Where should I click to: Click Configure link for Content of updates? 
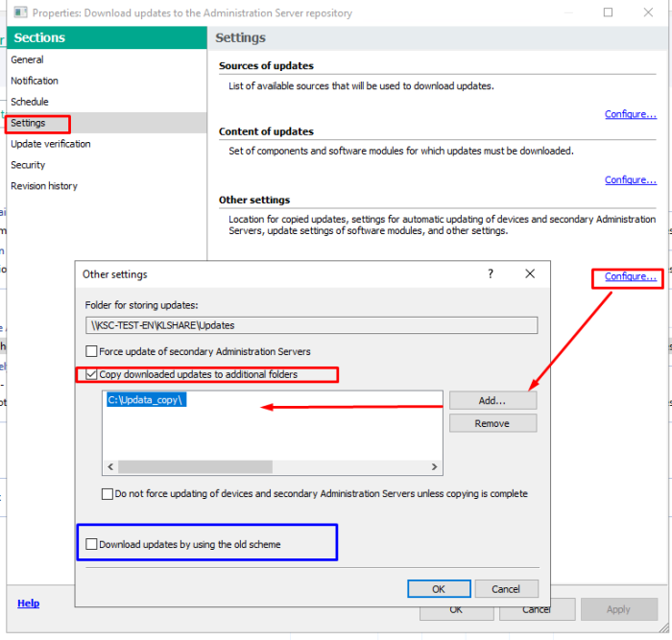631,180
